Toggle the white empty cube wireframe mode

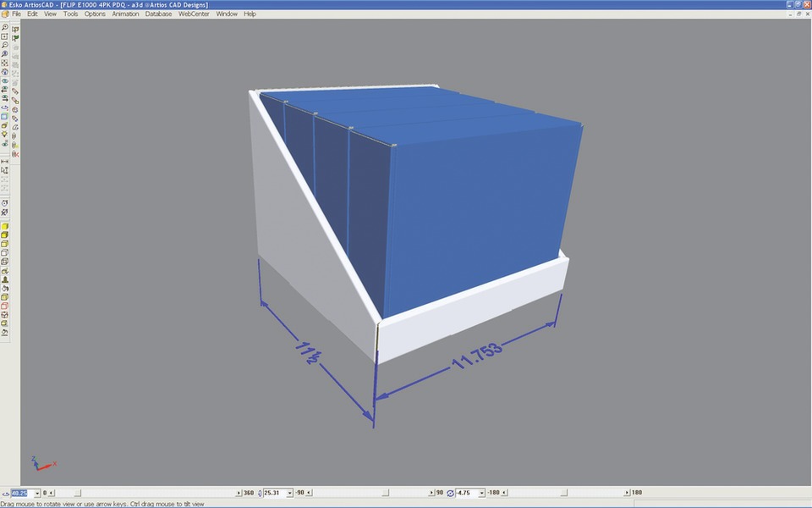[x=5, y=252]
